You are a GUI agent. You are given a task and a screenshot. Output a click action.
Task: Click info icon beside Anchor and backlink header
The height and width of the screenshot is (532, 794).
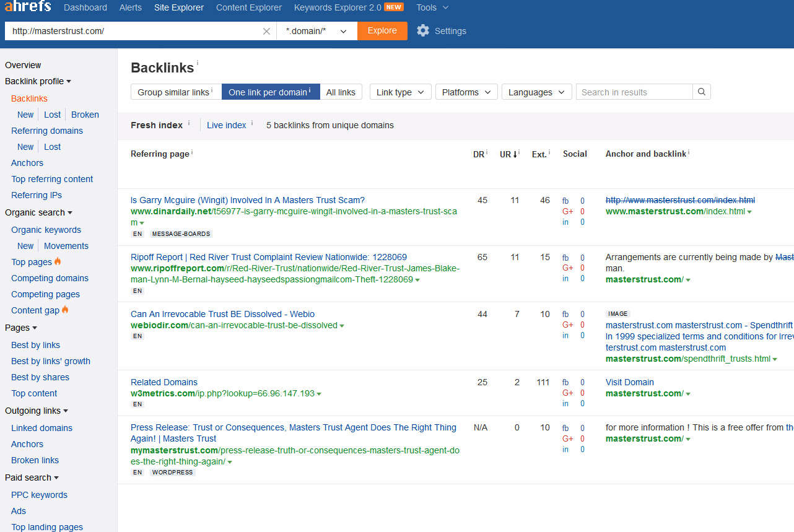tap(689, 152)
